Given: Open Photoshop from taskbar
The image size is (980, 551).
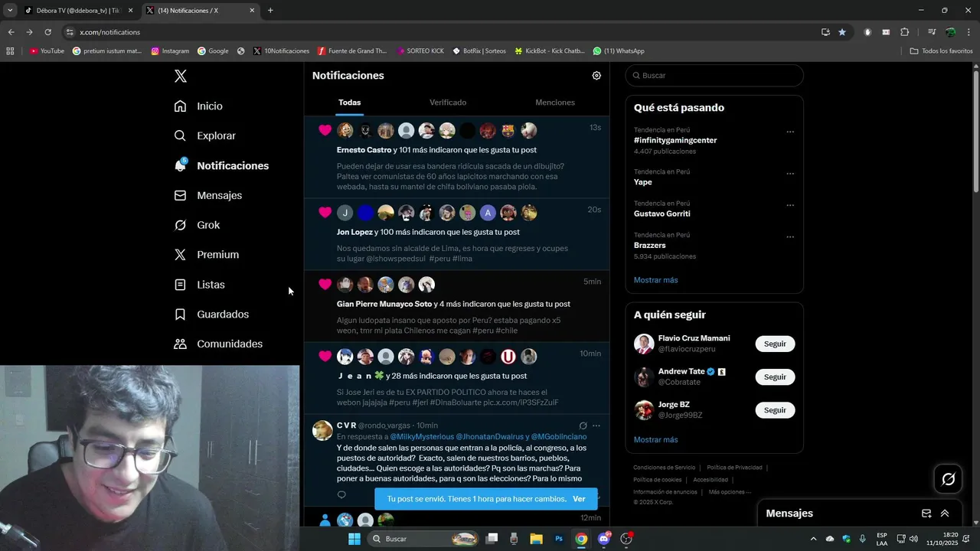Looking at the screenshot, I should click(559, 539).
